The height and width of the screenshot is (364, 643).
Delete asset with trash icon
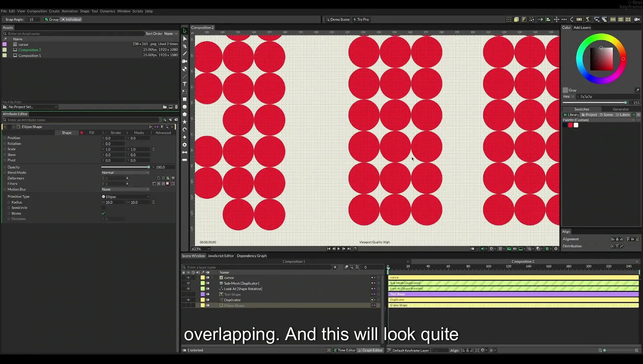coord(176,107)
